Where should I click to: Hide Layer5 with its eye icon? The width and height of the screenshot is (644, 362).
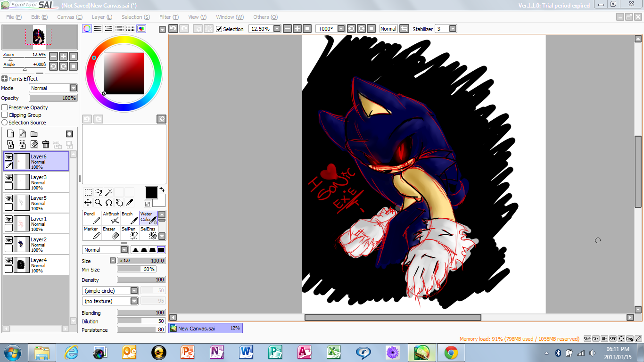8,198
